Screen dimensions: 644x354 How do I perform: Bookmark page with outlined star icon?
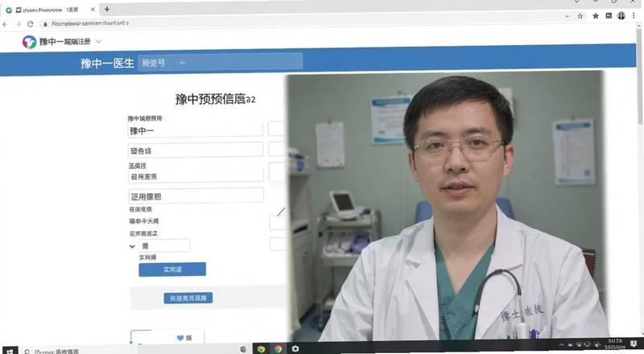click(x=580, y=16)
